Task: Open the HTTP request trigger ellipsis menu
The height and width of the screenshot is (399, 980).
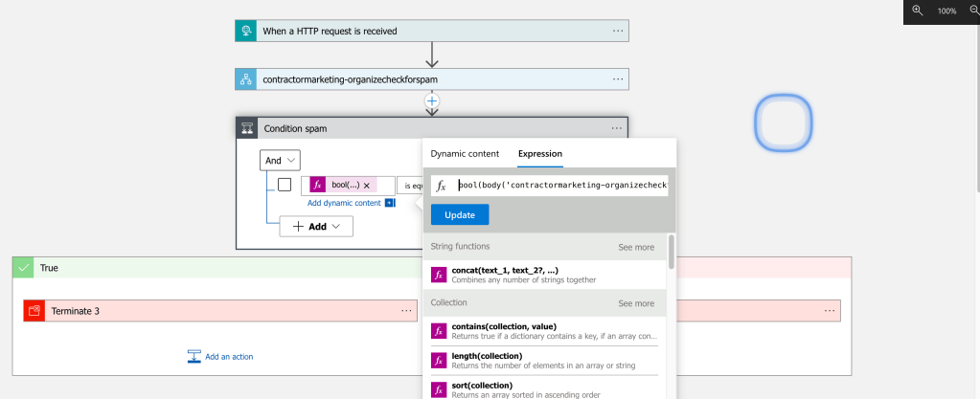Action: point(618,31)
